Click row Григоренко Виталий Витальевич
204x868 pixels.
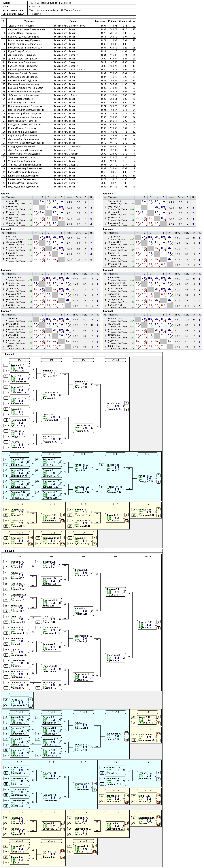point(69,48)
